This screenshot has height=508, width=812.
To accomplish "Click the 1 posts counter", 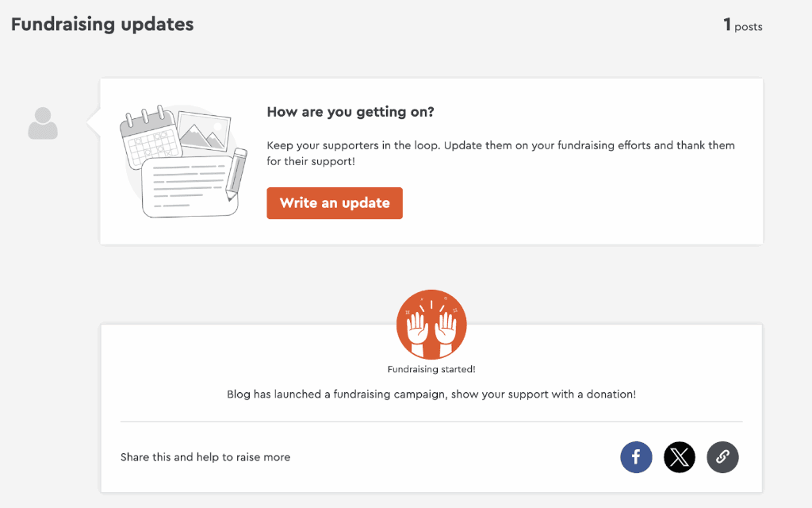I will [x=742, y=25].
